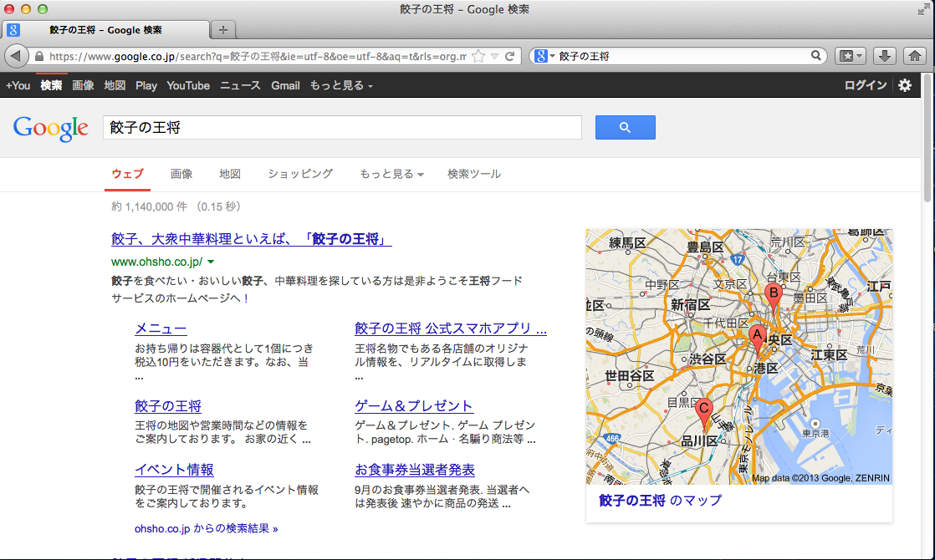This screenshot has height=560, width=935.
Task: Toggle fullscreen with the corner arrows icon
Action: tap(923, 9)
